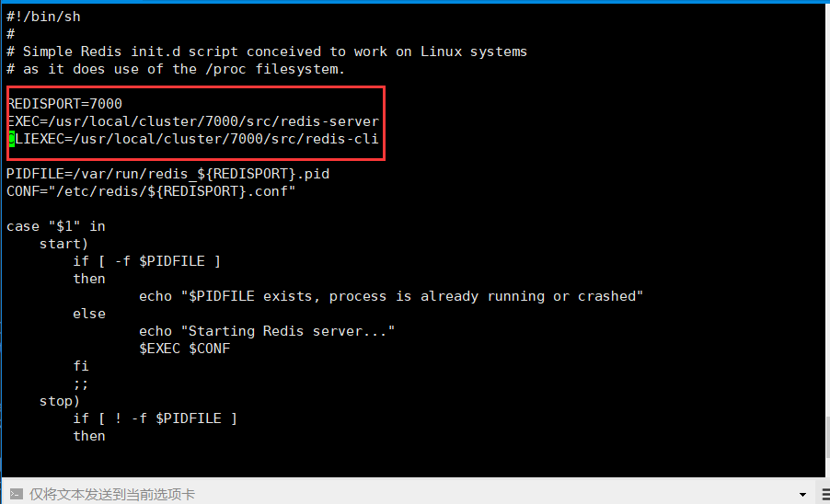Click the PIDFILE=/var/run/redis line
830x504 pixels.
(x=167, y=174)
